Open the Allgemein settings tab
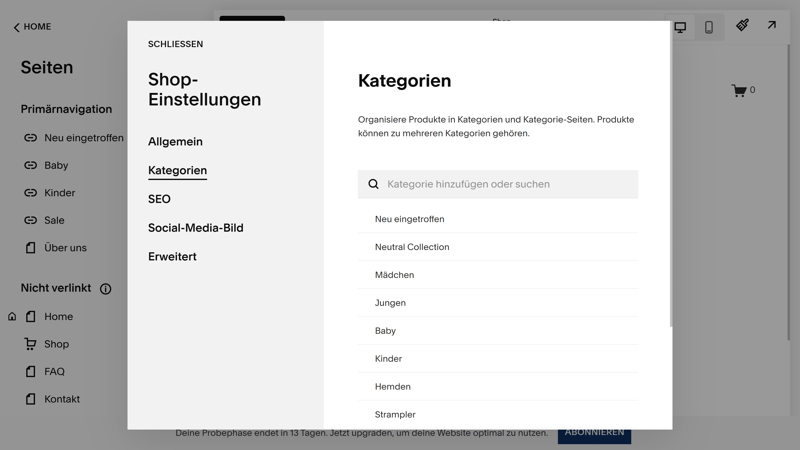This screenshot has height=450, width=800. (175, 142)
